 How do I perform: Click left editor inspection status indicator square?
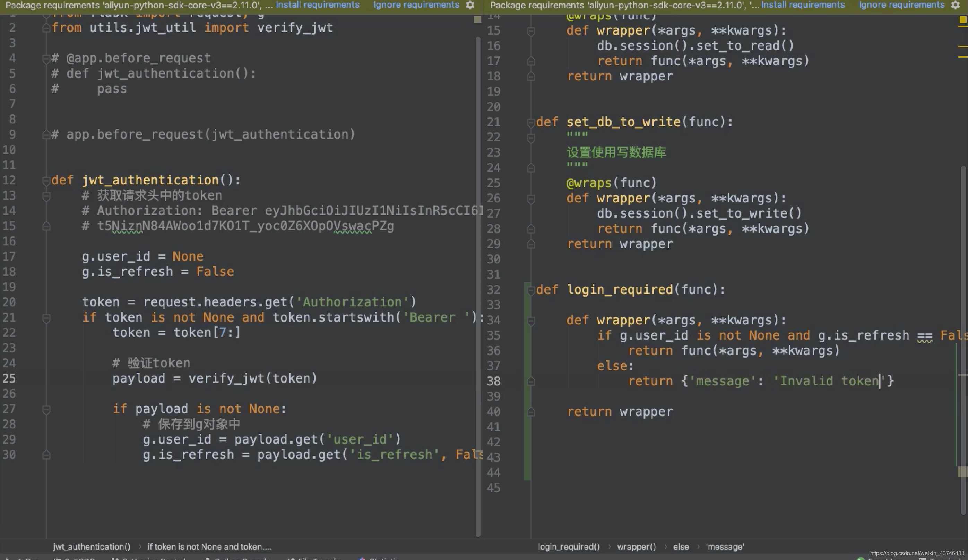pos(477,19)
